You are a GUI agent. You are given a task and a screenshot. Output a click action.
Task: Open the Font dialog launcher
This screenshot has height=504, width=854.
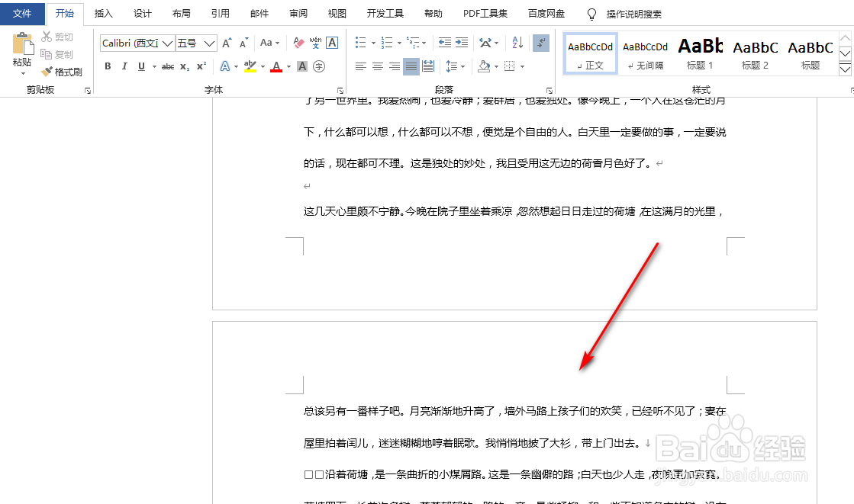[x=340, y=91]
